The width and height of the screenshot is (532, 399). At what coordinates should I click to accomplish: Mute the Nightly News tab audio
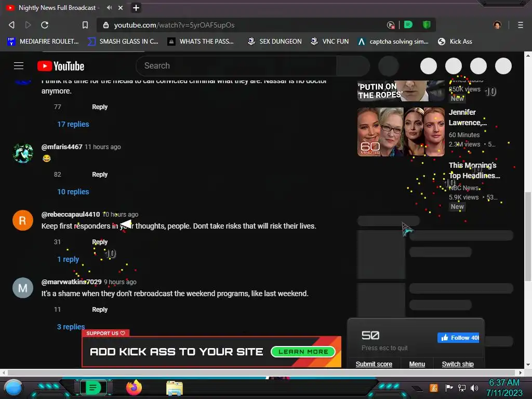pyautogui.click(x=109, y=7)
